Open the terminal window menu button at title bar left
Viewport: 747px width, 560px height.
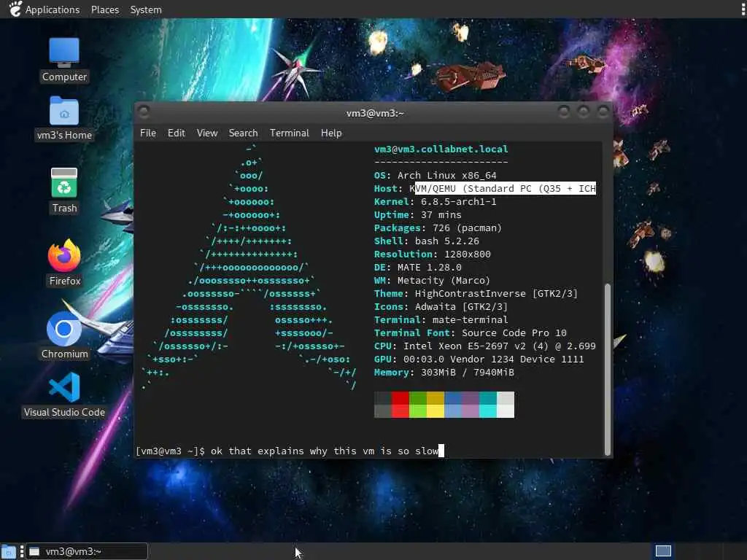point(144,112)
